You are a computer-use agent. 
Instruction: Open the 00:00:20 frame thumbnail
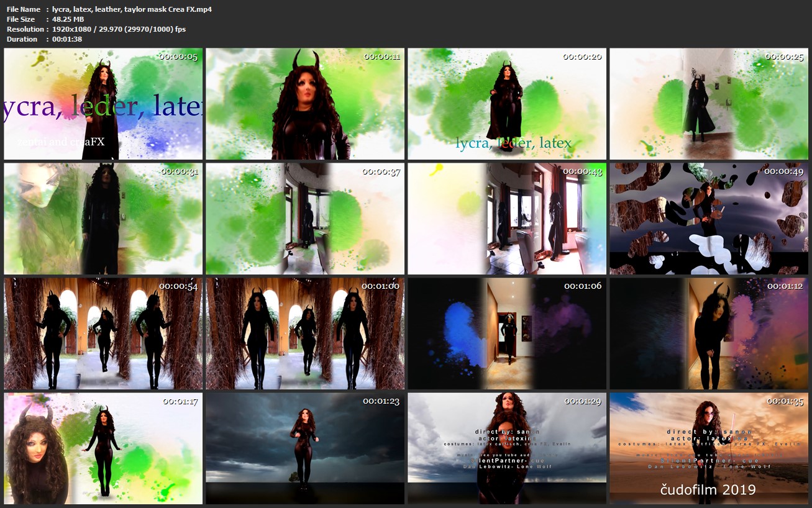pos(507,104)
